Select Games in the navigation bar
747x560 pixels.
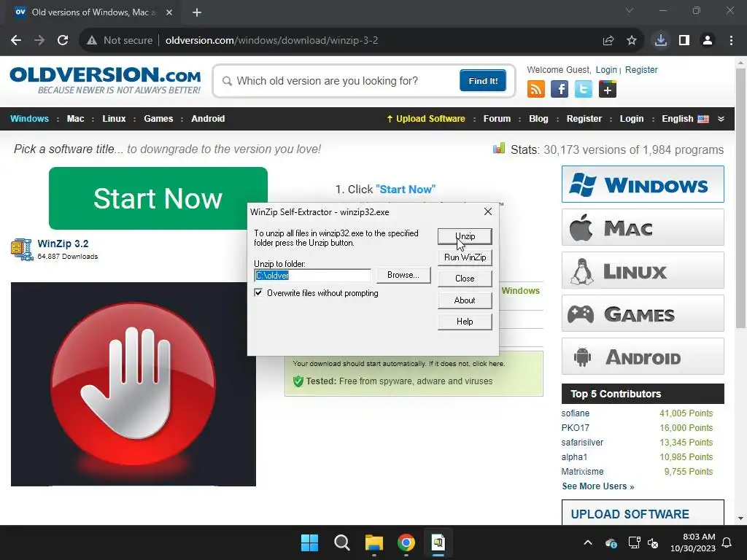click(158, 119)
